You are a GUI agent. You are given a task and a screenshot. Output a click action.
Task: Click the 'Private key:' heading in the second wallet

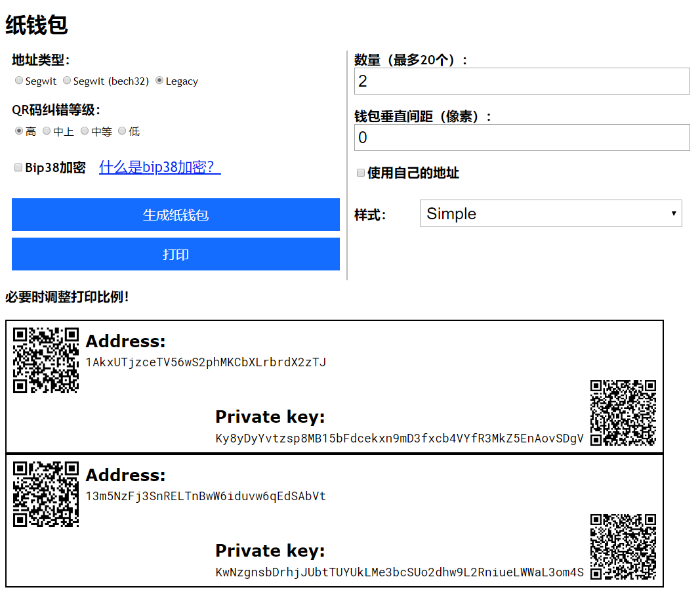[x=270, y=551]
